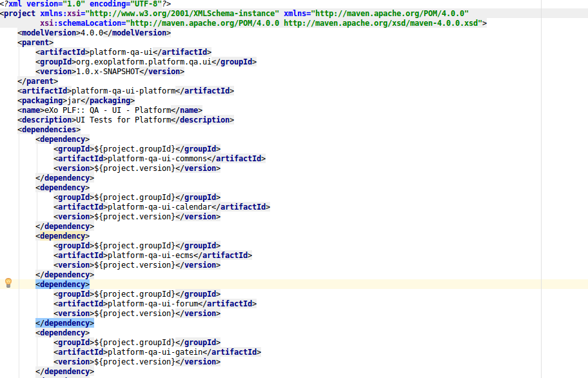Click the version 1.0.x-SNAPSHOT line
This screenshot has width=588, height=378.
tap(110, 72)
